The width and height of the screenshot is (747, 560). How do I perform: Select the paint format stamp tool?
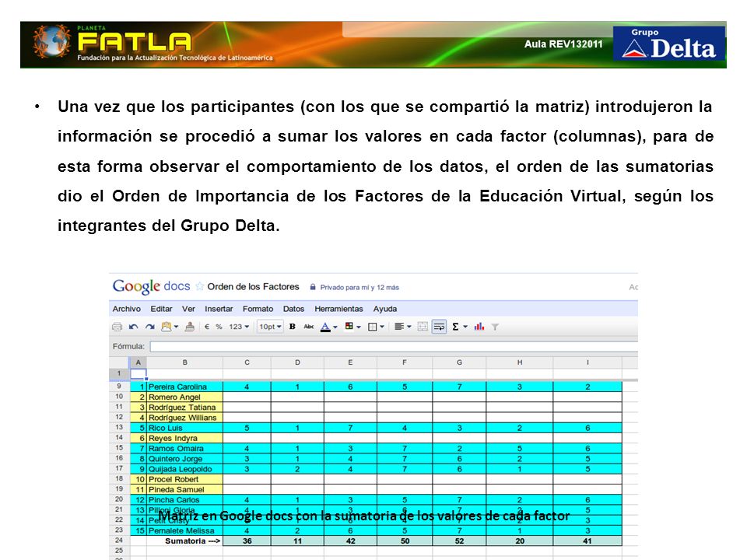tap(190, 327)
